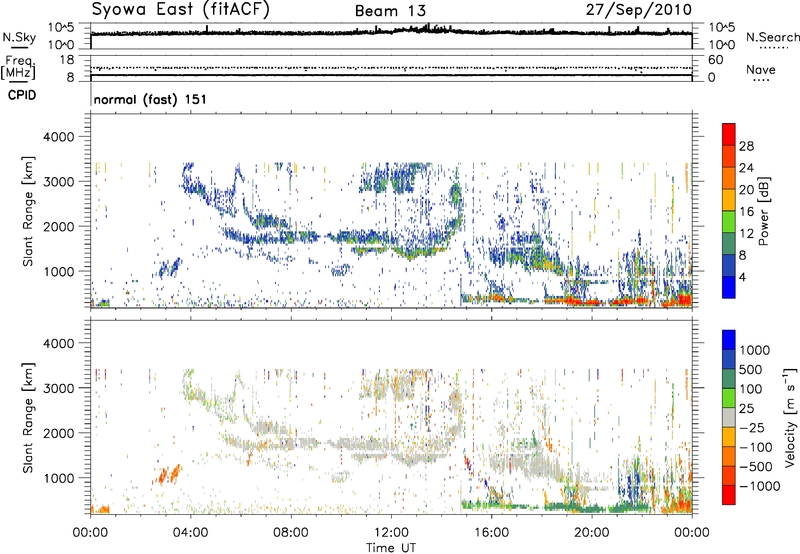Click the red top segment of power colorbar

[x=729, y=134]
